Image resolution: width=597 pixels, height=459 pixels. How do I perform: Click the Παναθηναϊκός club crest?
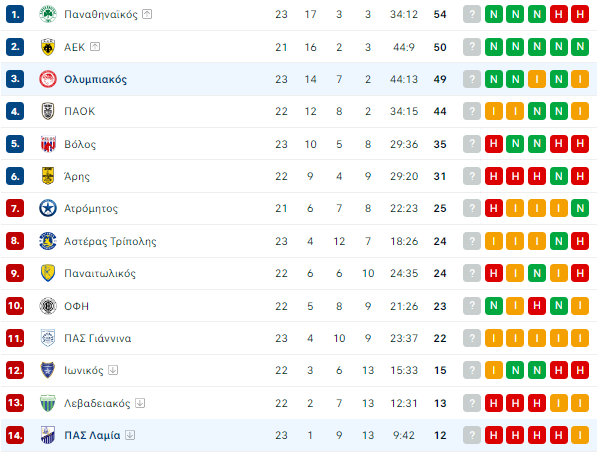pyautogui.click(x=48, y=14)
